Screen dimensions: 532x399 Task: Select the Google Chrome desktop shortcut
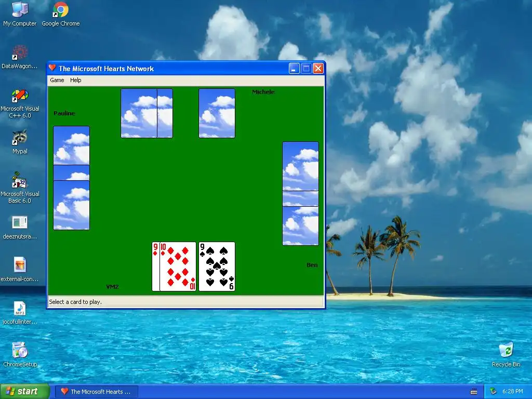pyautogui.click(x=61, y=14)
